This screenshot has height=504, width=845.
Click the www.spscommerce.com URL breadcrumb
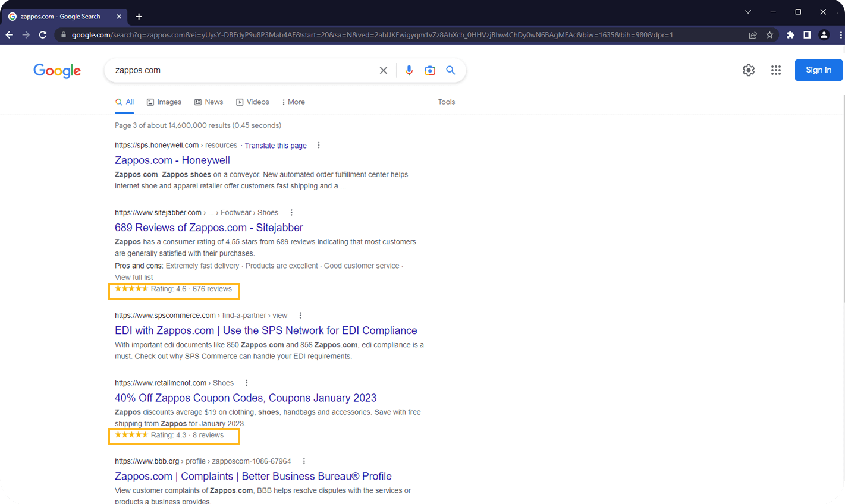click(201, 316)
